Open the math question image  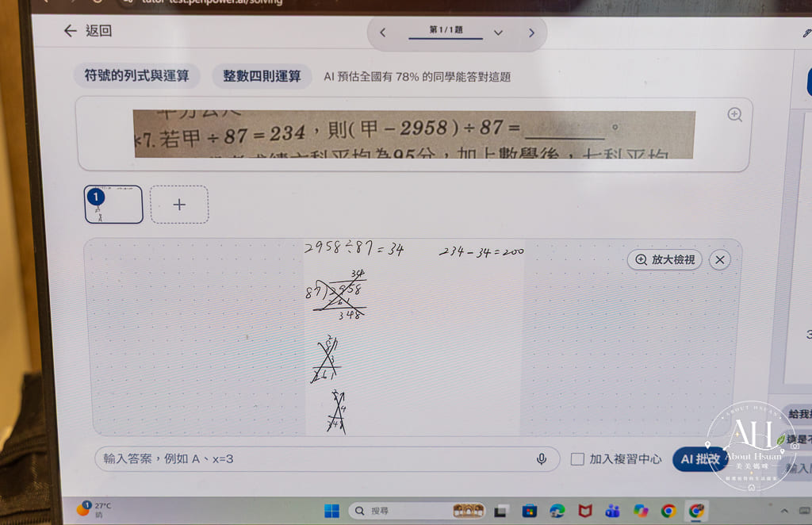(x=414, y=134)
